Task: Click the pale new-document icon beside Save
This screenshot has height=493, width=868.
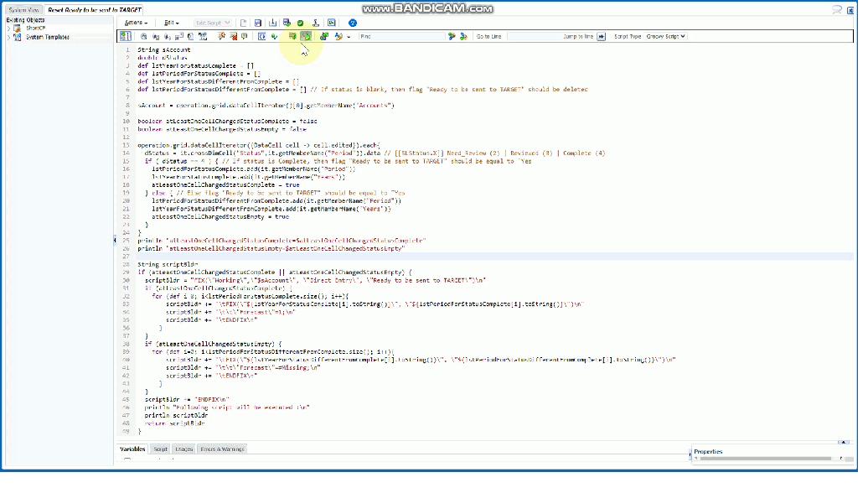Action: click(x=244, y=23)
